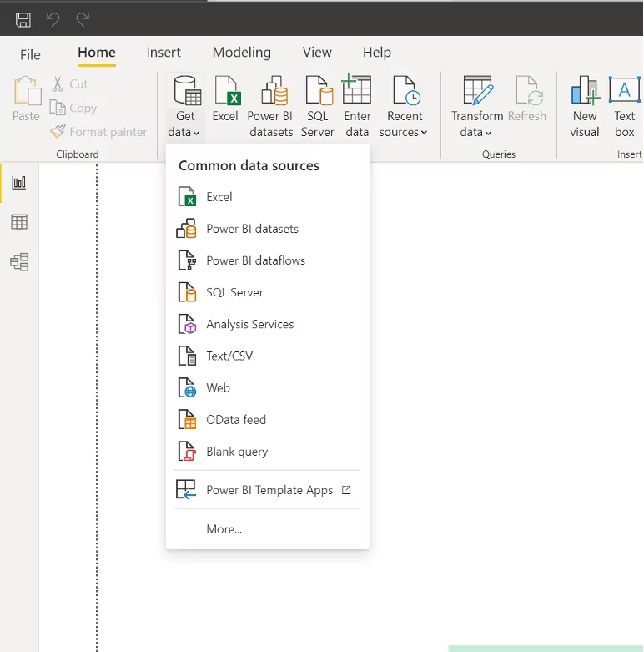Click SQL Server ribbon icon
The height and width of the screenshot is (652, 644).
319,90
